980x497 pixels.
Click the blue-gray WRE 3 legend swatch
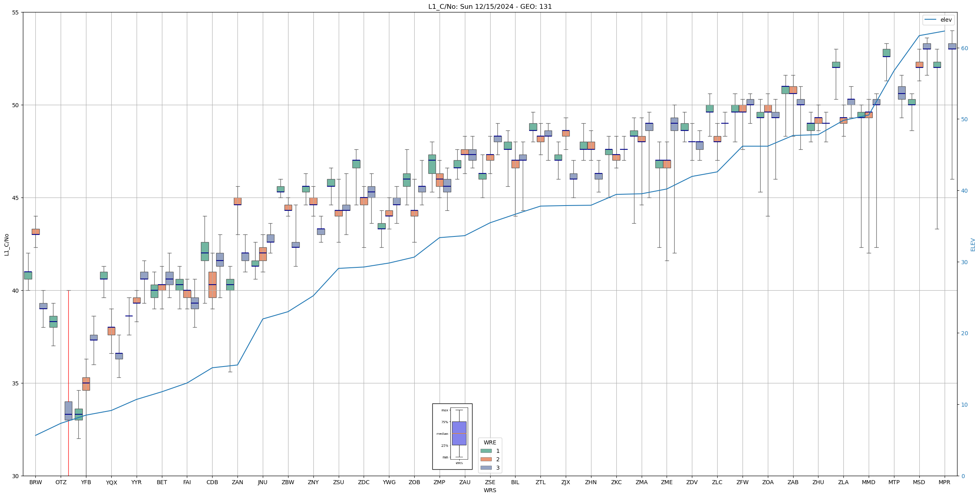coord(486,468)
